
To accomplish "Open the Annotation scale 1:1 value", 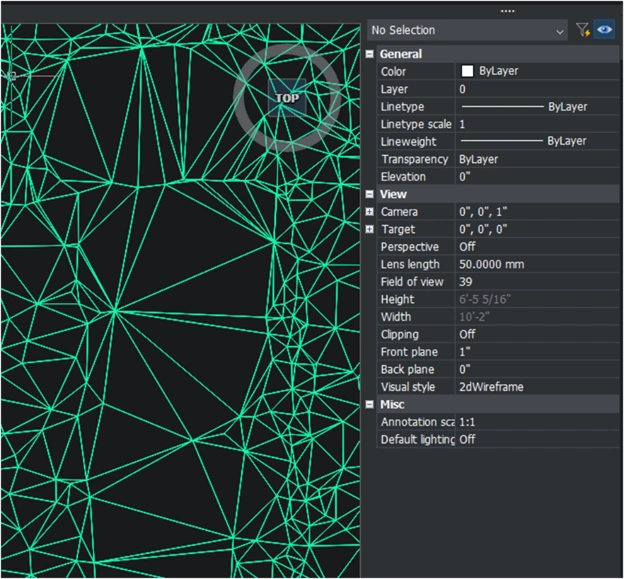I will pos(537,422).
